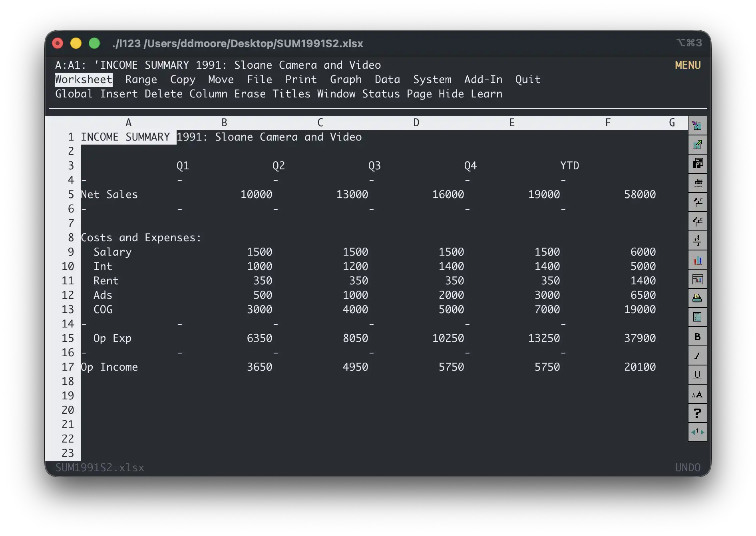The height and width of the screenshot is (536, 756).
Task: Open the Worksheet menu
Action: click(x=84, y=79)
